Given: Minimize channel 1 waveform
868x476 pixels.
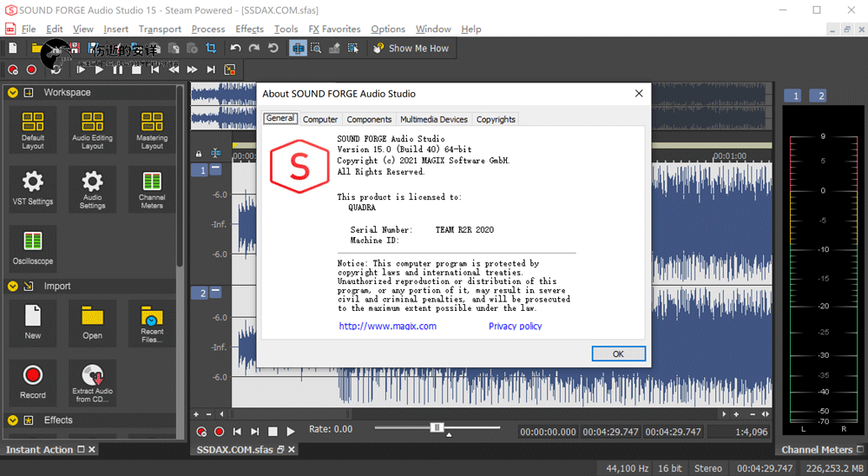Looking at the screenshot, I should tap(216, 169).
